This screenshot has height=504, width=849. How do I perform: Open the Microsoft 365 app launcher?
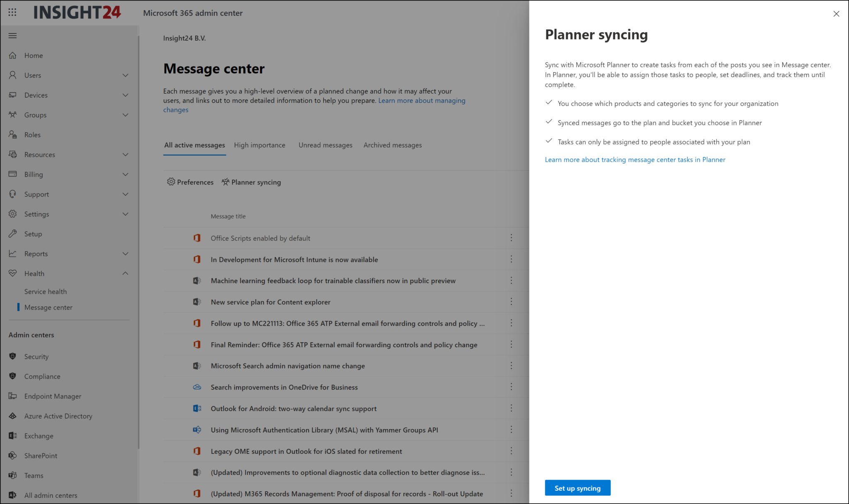tap(12, 12)
